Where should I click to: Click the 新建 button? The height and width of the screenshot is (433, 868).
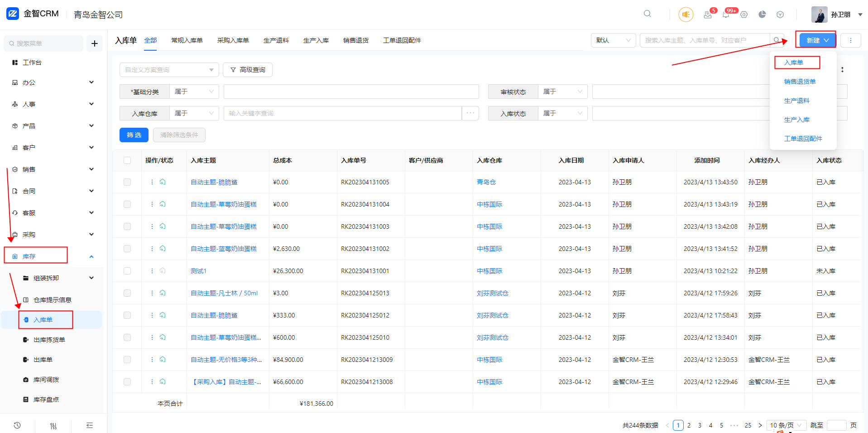pos(818,40)
